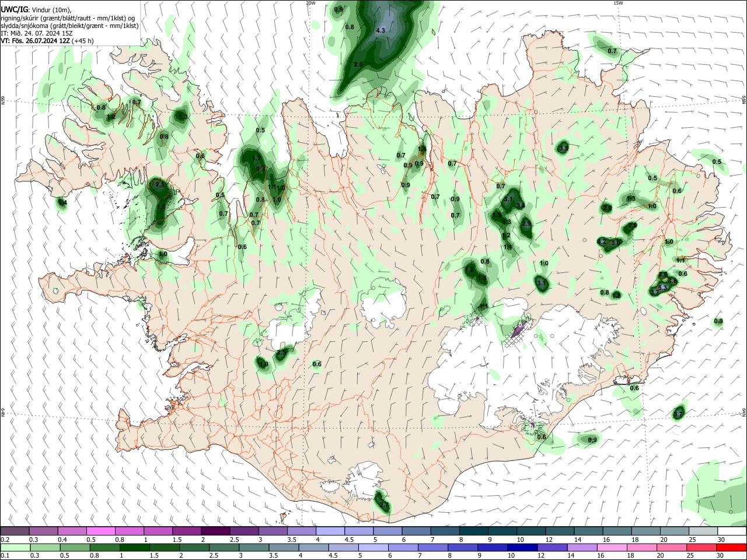Click the 3.5 value in the northeast
This screenshot has width=747, height=560.
[563, 149]
